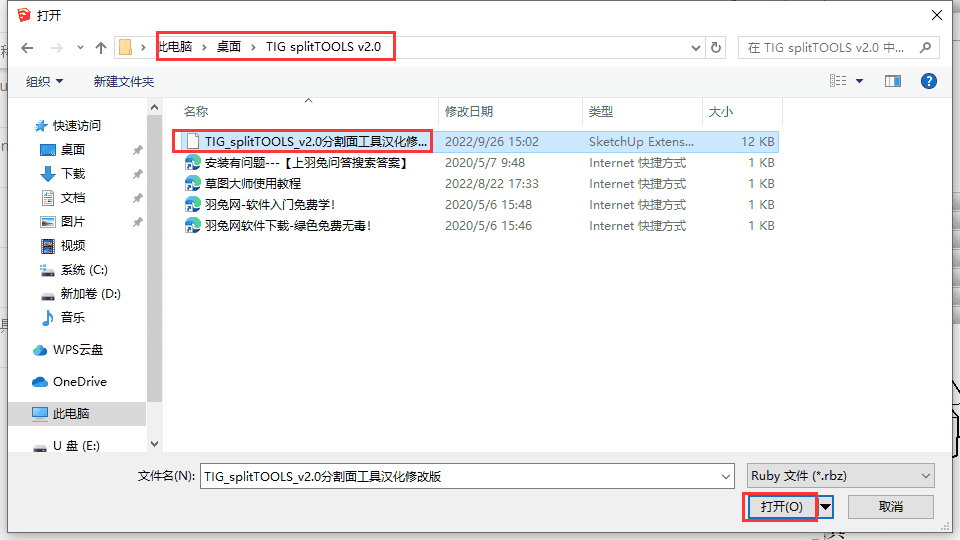Open 文档 folder in sidebar
The height and width of the screenshot is (540, 960).
pos(73,197)
